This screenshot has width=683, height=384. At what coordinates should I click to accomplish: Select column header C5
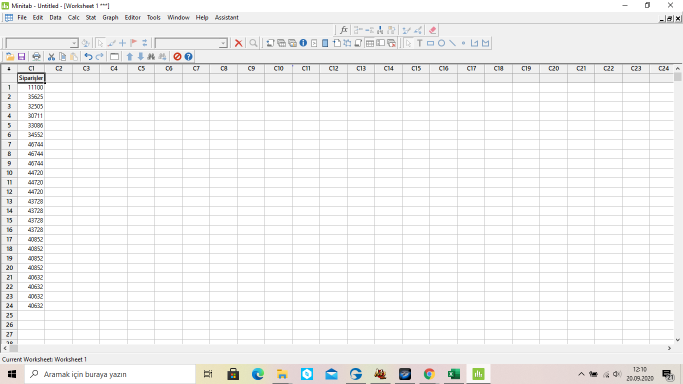pos(141,68)
